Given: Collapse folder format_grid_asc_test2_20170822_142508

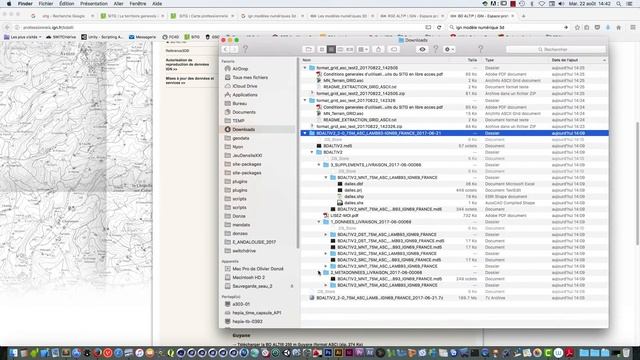Looking at the screenshot, I should tap(305, 68).
